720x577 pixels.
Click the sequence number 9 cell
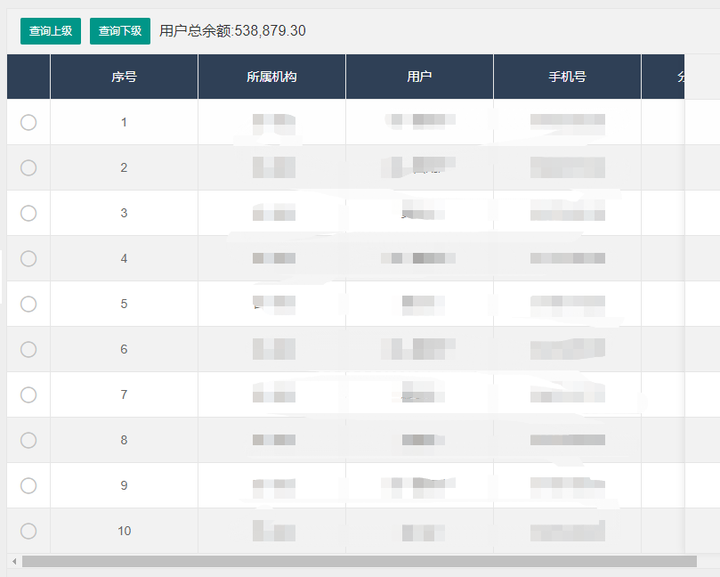point(124,486)
